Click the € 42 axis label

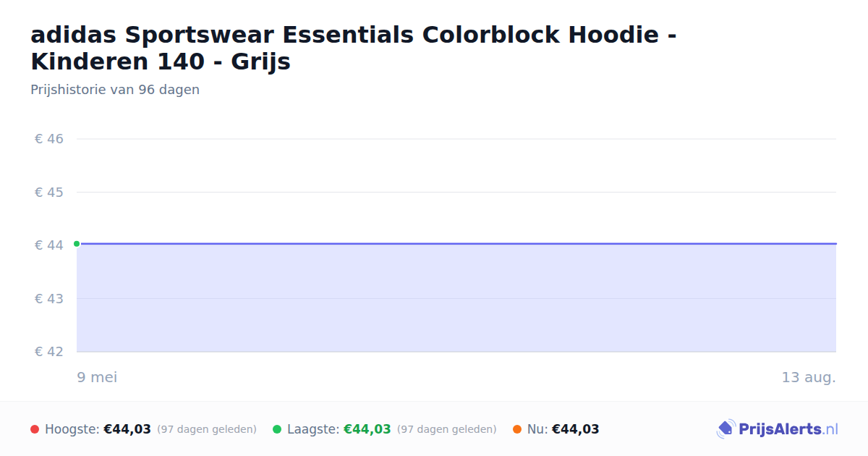click(x=50, y=352)
